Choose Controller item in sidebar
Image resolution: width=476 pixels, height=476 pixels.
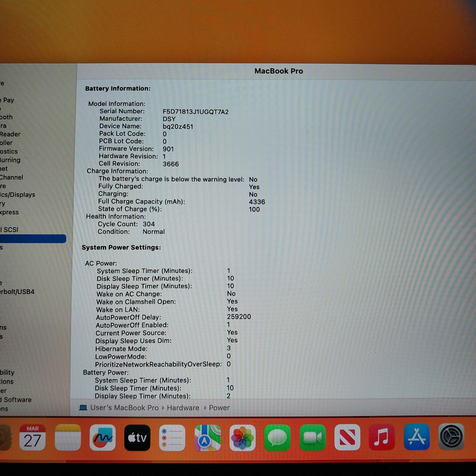click(x=6, y=143)
